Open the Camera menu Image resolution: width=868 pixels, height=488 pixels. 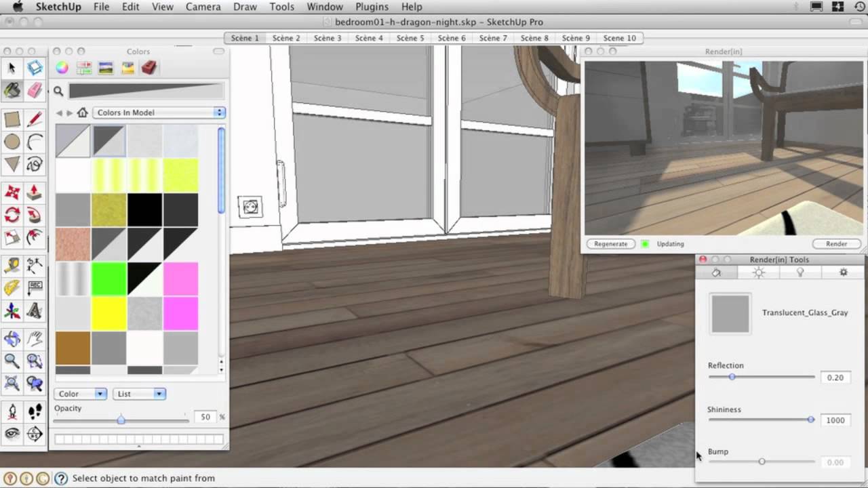[203, 7]
